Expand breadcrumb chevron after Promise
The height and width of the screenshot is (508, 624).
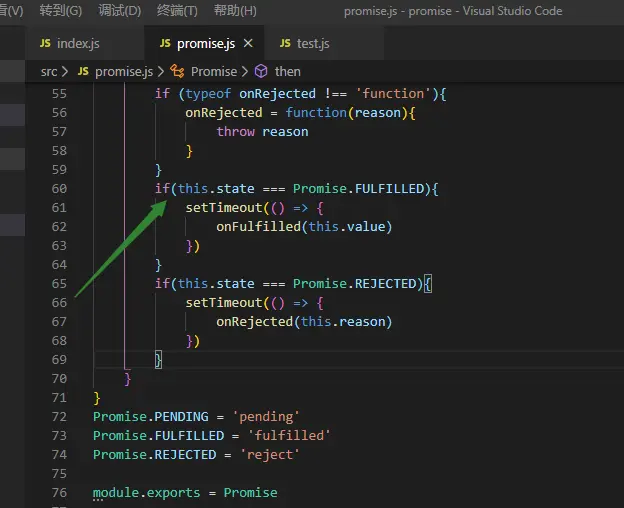click(x=245, y=72)
